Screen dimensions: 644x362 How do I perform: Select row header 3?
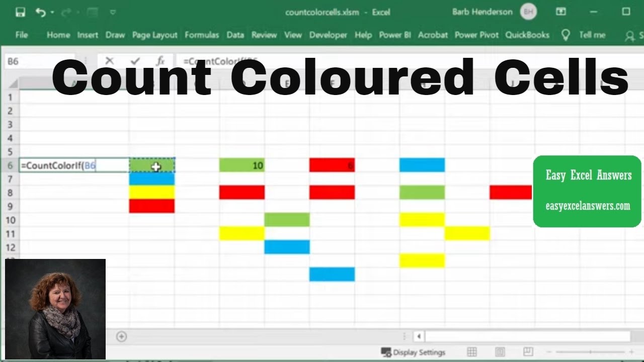click(10, 124)
